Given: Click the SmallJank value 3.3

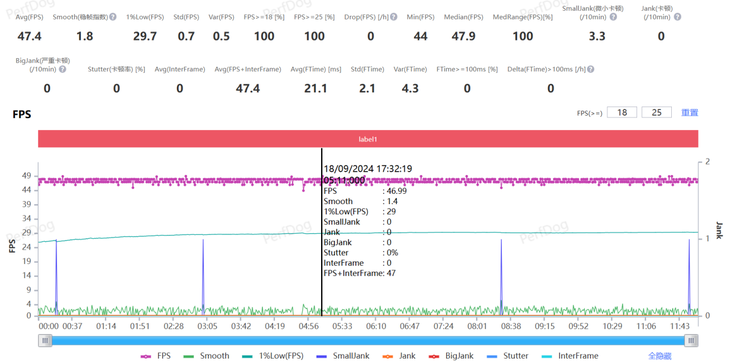Looking at the screenshot, I should 597,36.
